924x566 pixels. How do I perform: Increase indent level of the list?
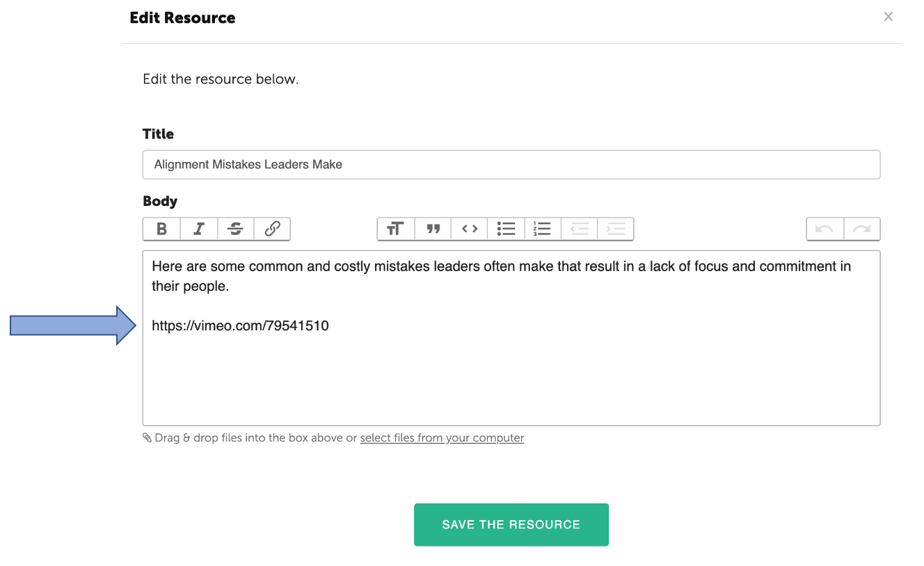(x=616, y=229)
